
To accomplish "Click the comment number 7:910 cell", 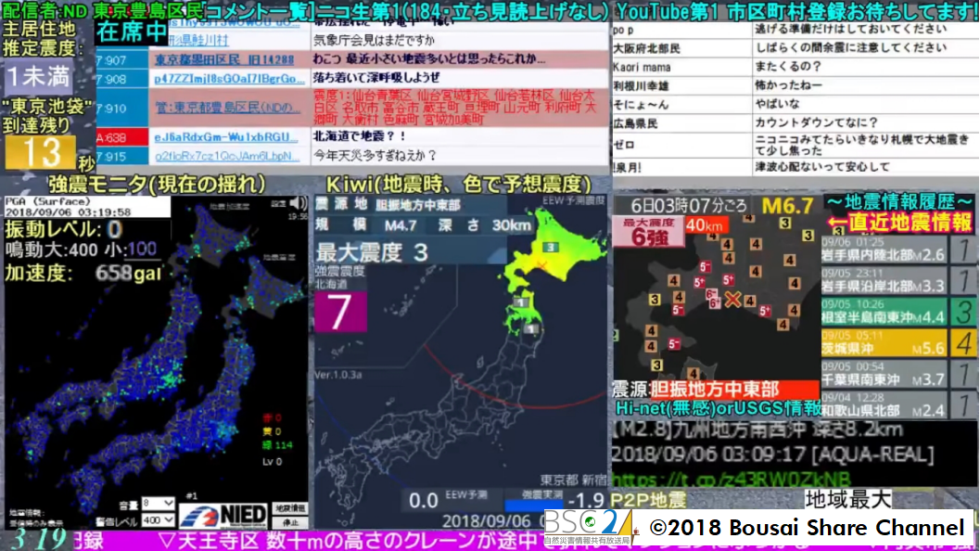I will (121, 109).
